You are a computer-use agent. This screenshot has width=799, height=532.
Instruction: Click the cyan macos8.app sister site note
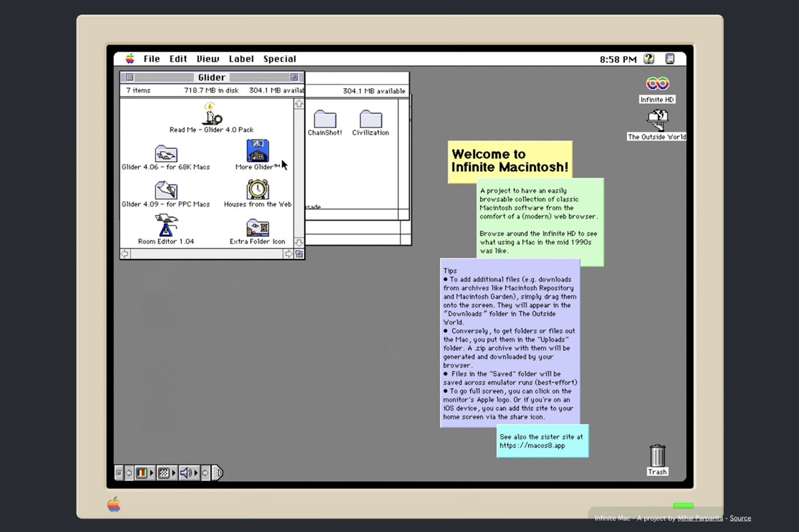(542, 441)
